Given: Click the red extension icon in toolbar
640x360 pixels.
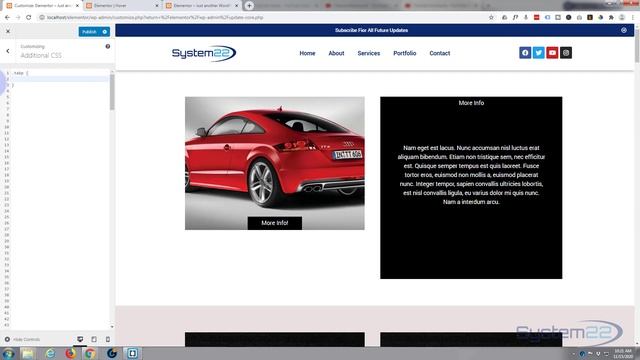Looking at the screenshot, I should coord(536,18).
